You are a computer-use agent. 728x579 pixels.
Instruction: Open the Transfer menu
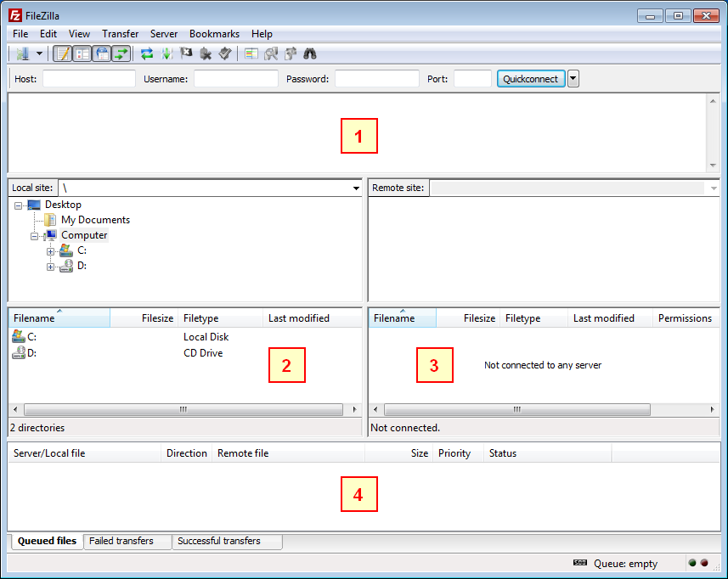tap(121, 34)
